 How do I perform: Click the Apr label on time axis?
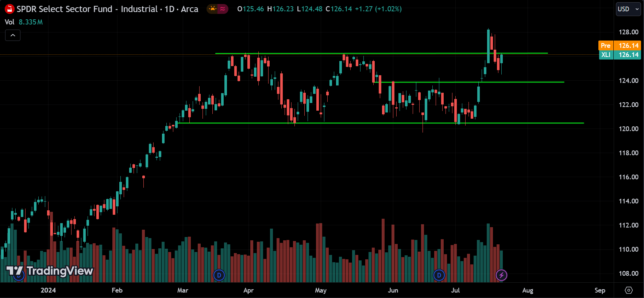pyautogui.click(x=248, y=290)
